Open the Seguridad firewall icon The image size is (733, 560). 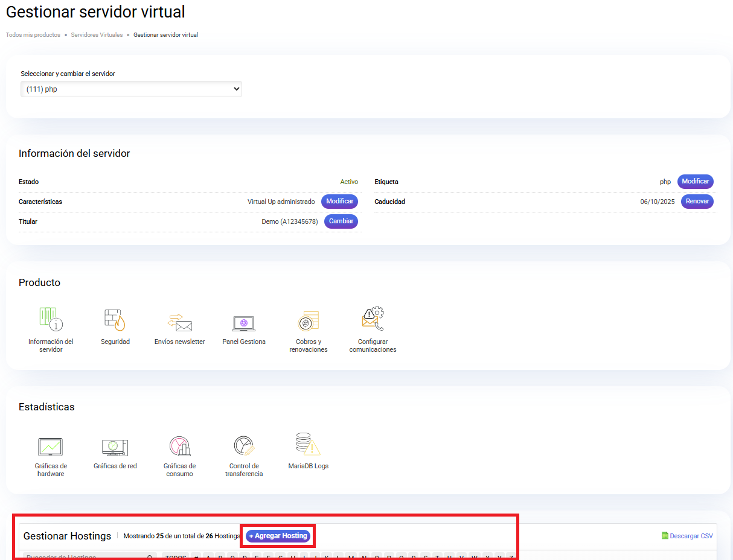tap(115, 320)
